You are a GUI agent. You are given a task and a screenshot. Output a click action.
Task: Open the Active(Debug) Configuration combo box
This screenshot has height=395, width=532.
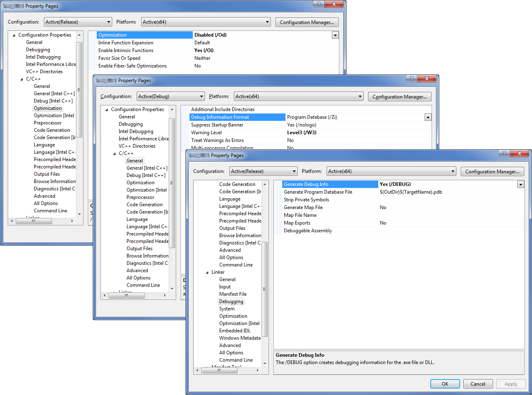tap(170, 96)
